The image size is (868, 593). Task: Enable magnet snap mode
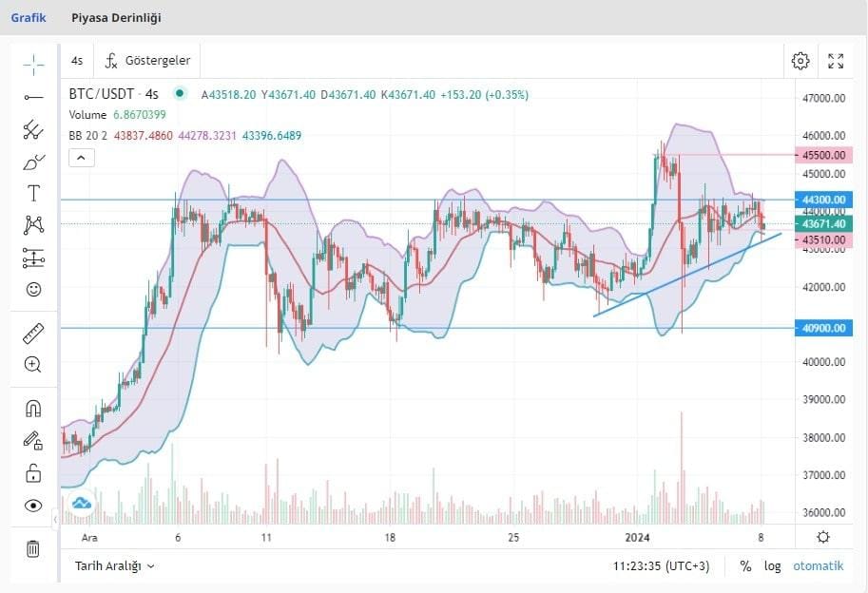(x=32, y=407)
